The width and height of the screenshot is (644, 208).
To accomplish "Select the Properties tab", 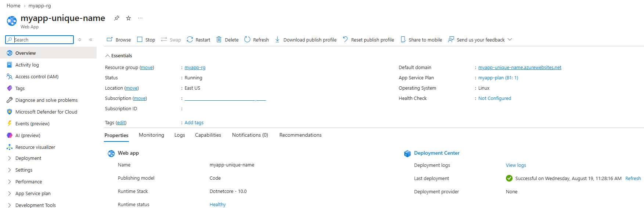I will click(x=116, y=135).
